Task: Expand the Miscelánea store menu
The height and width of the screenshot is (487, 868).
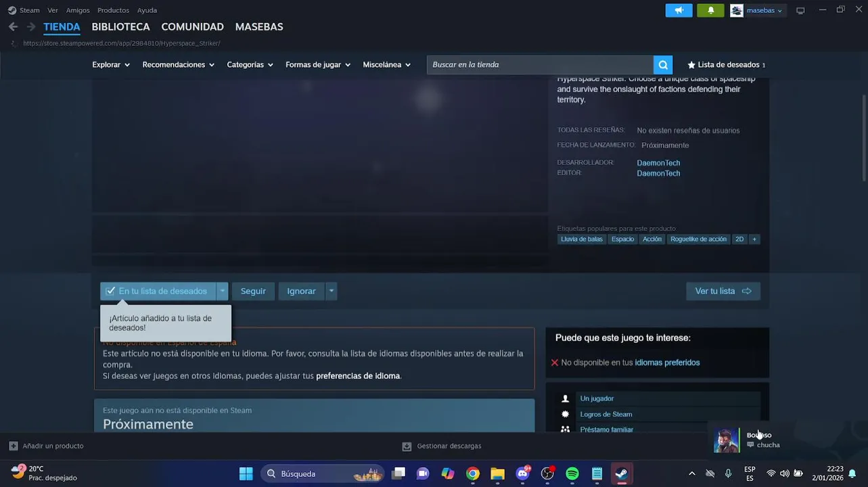Action: point(386,65)
